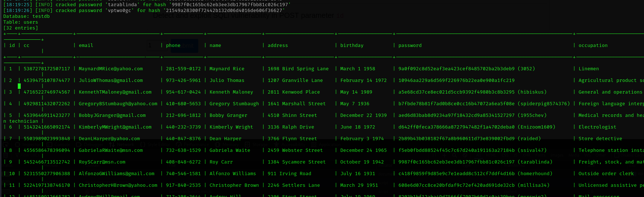Click the email MaynardMRice@yahoo.com
644x197 pixels.
point(111,69)
